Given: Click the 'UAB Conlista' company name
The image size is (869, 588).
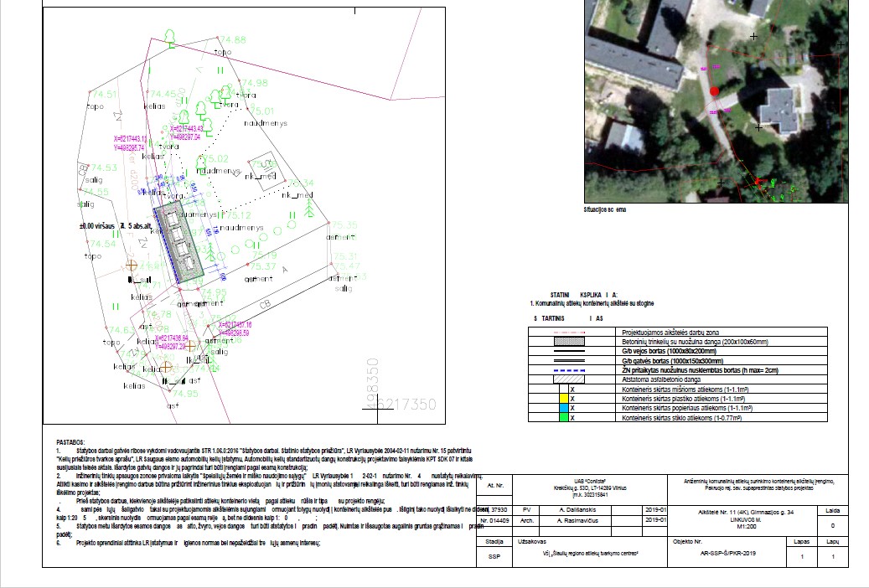Looking at the screenshot, I should click(590, 481).
